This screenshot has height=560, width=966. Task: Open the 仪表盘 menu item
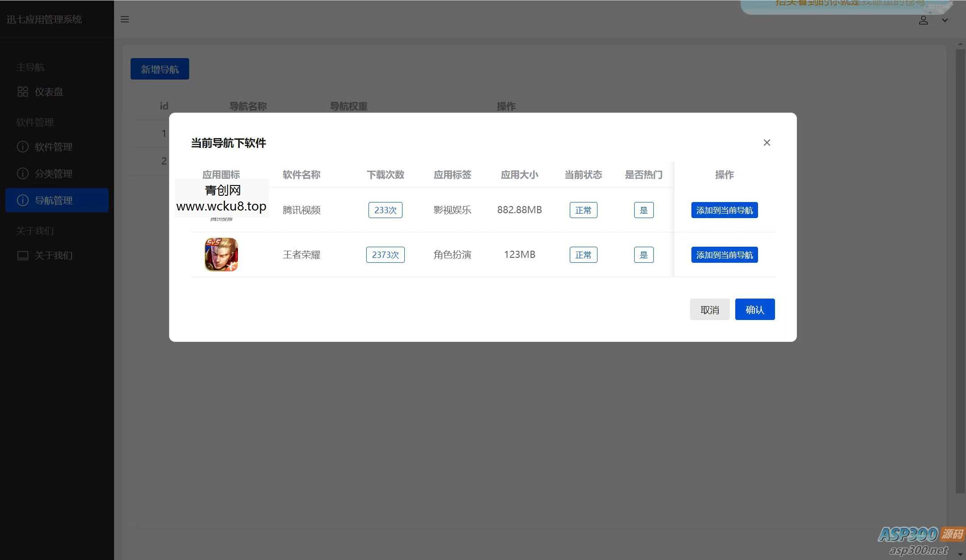[x=49, y=92]
